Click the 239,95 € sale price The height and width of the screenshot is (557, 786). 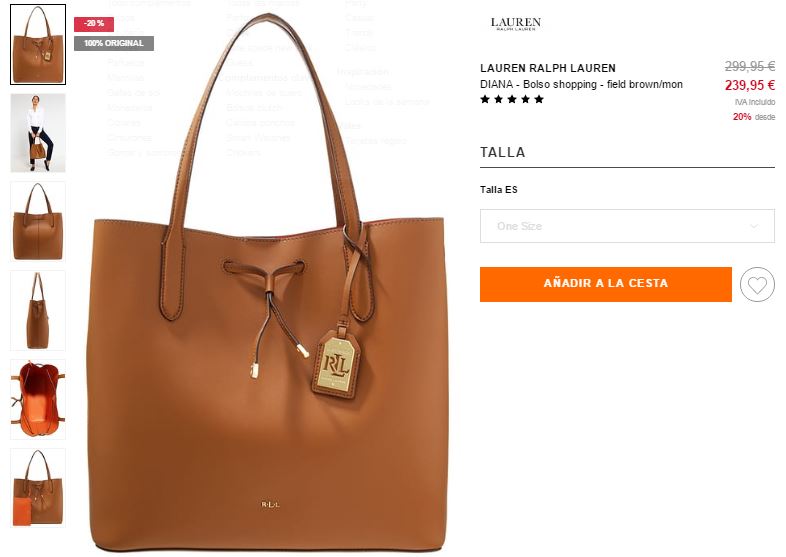[x=750, y=85]
